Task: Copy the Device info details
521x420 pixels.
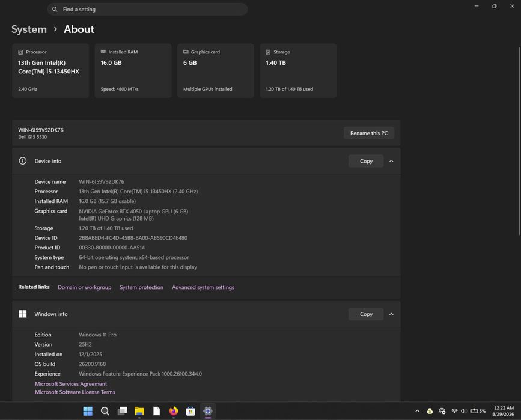Action: [x=366, y=161]
